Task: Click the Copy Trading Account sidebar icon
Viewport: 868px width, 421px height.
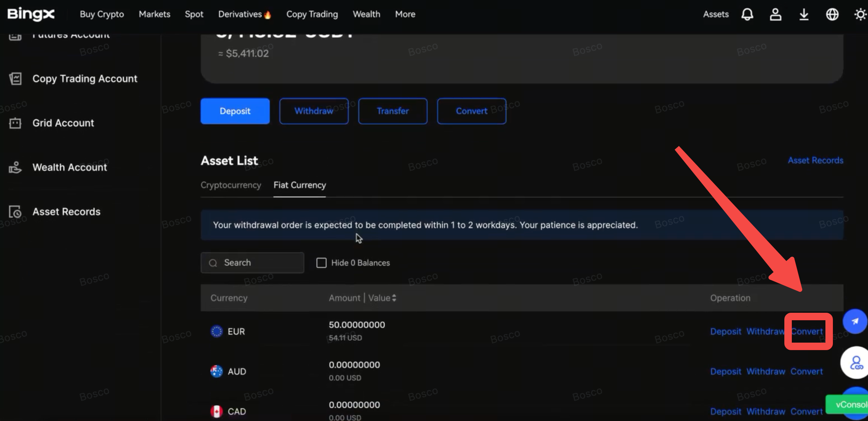Action: pos(15,79)
